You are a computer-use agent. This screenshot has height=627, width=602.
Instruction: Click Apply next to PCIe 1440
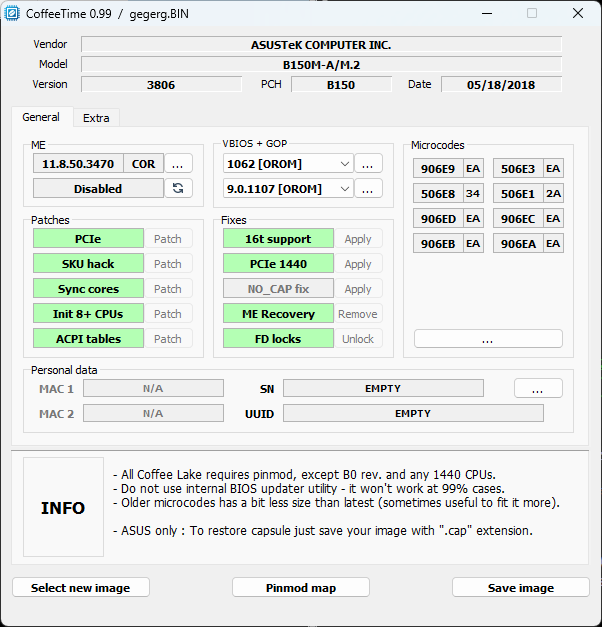click(x=358, y=264)
